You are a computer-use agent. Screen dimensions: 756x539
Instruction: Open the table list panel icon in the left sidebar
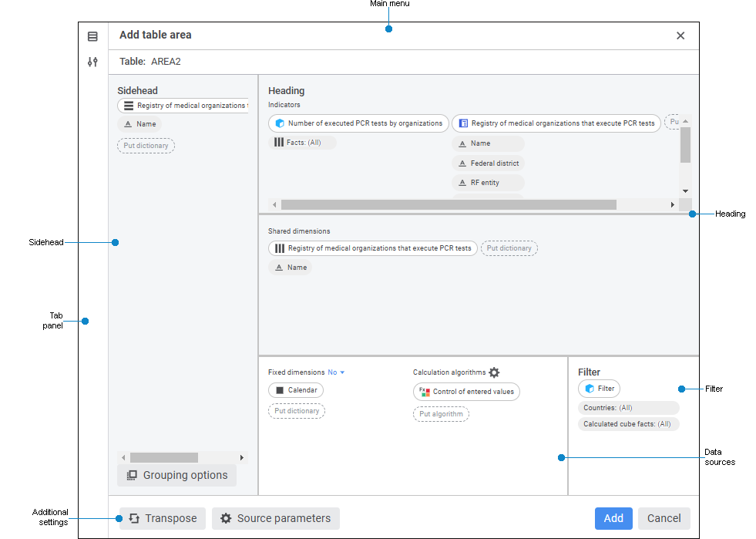pos(92,36)
